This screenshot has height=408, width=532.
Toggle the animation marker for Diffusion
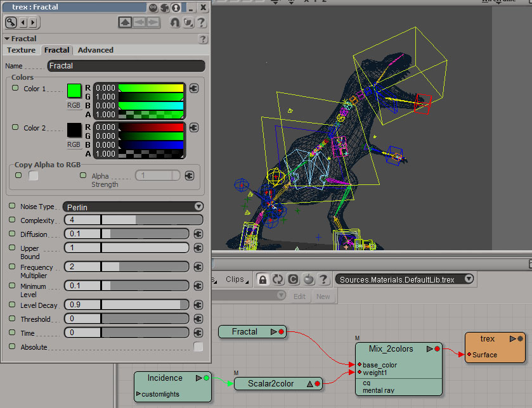point(12,234)
